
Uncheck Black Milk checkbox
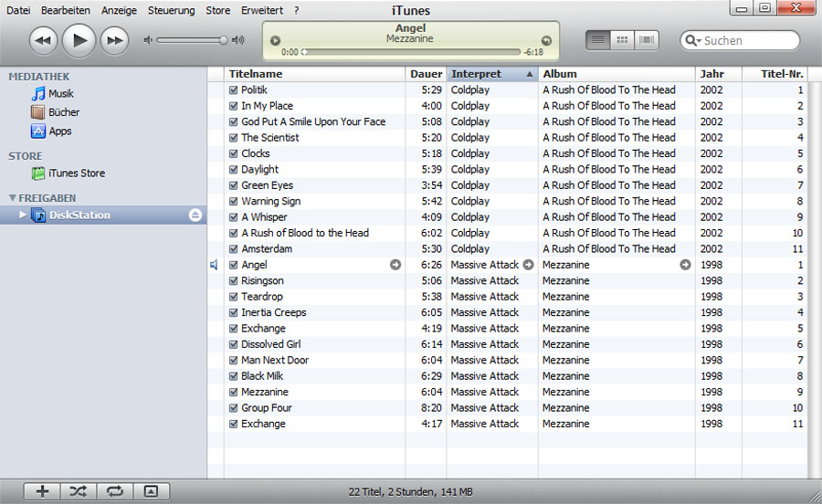point(233,376)
